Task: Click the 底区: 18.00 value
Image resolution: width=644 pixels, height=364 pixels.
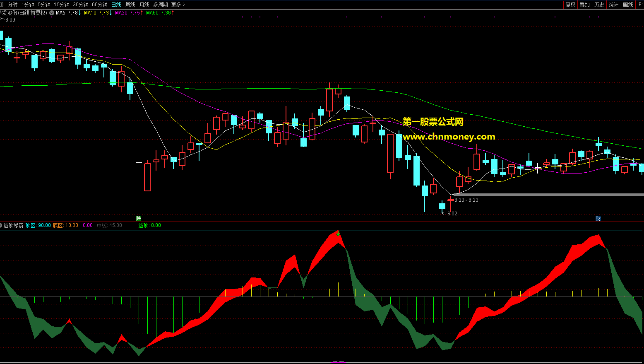Action: coord(65,225)
